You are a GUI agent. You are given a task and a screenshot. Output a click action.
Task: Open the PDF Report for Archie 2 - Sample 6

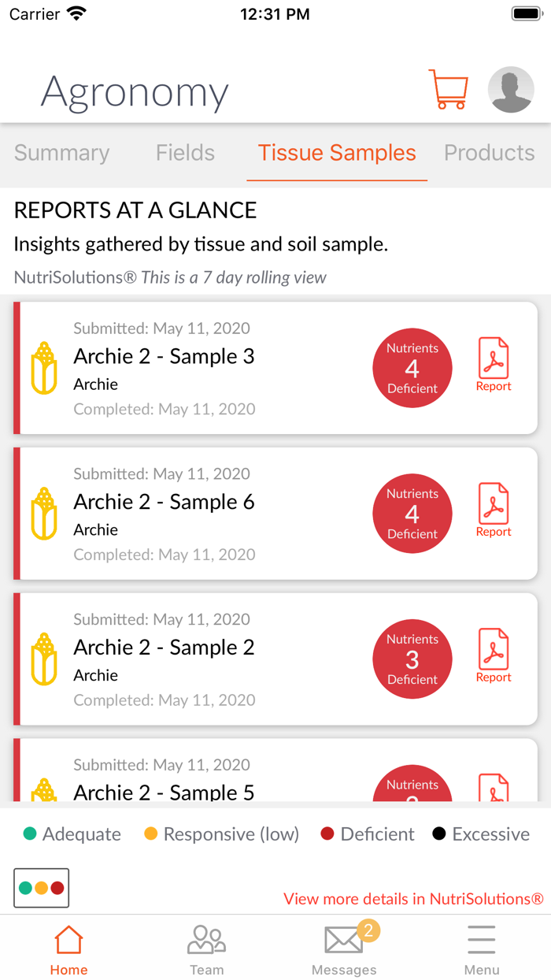pyautogui.click(x=494, y=508)
